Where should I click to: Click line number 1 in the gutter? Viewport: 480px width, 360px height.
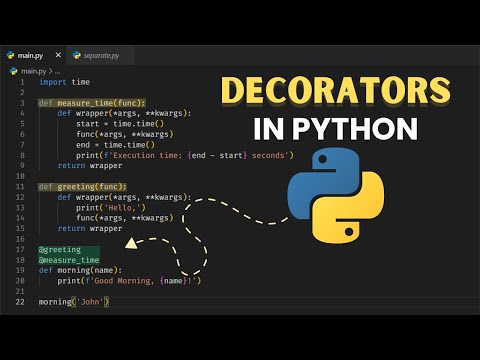coord(22,82)
